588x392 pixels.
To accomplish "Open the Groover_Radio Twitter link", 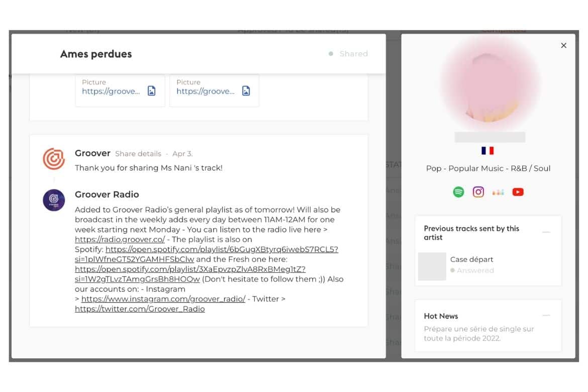I will [x=140, y=309].
